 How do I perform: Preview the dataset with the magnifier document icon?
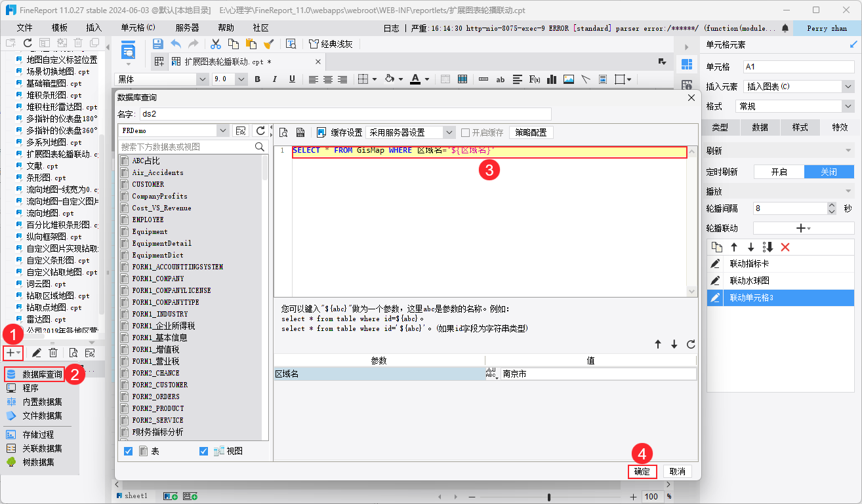point(284,132)
